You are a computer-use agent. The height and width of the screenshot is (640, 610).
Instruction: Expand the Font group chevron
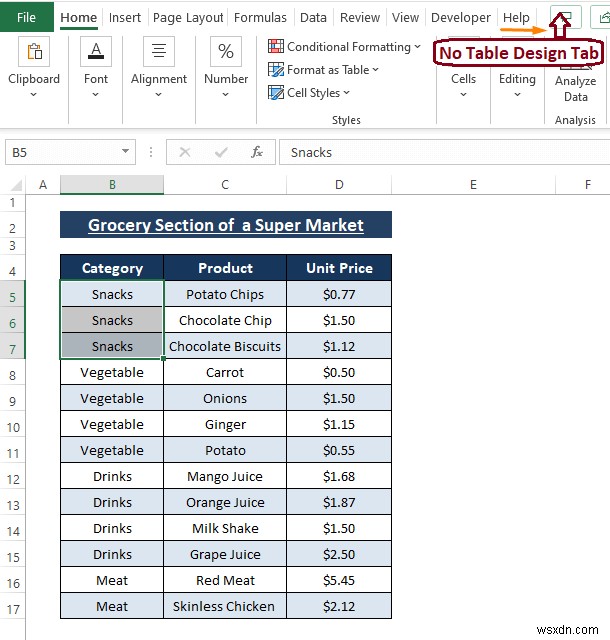click(x=96, y=95)
